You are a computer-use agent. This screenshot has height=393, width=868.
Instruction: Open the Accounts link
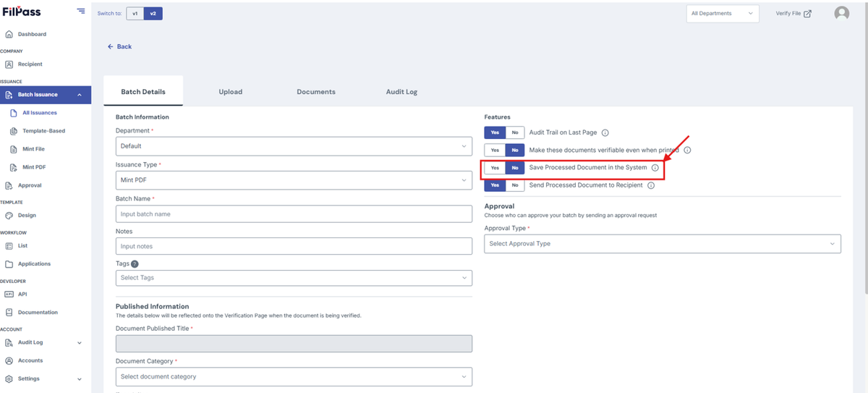[x=30, y=360]
